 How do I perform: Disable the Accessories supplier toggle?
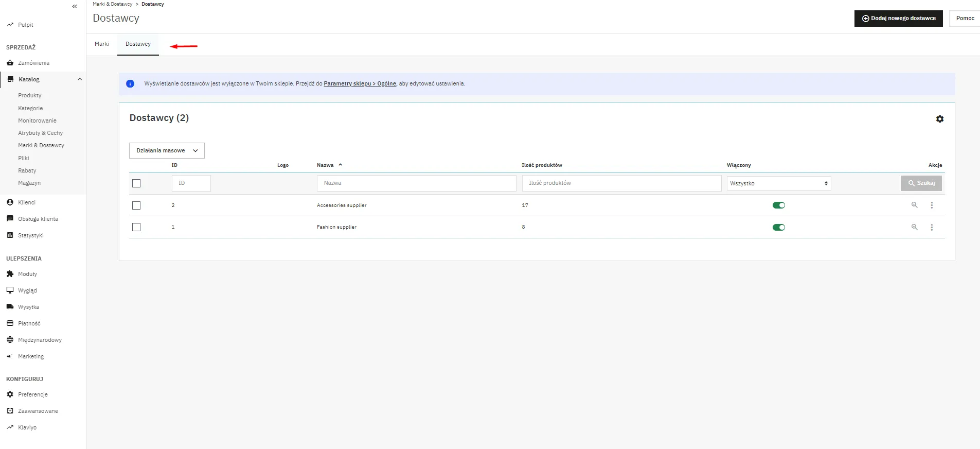tap(778, 205)
